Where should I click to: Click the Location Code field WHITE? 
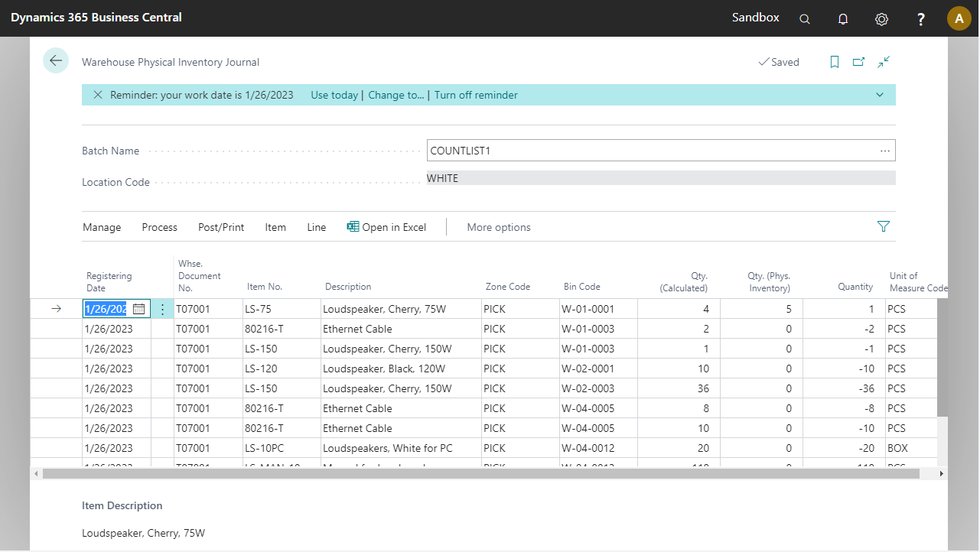click(661, 178)
